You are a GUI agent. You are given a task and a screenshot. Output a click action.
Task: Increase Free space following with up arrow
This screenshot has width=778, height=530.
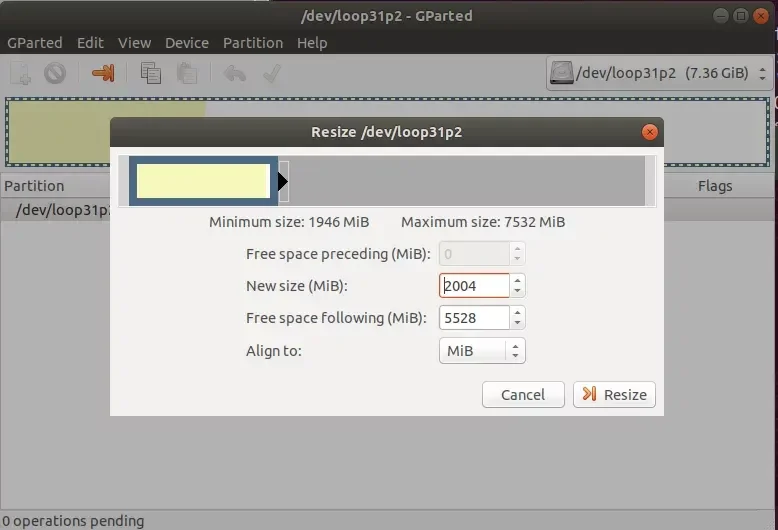(518, 313)
